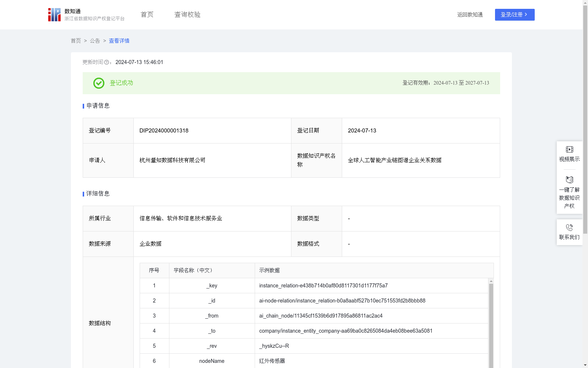This screenshot has width=588, height=368.
Task: Click the _from field name
Action: (212, 316)
